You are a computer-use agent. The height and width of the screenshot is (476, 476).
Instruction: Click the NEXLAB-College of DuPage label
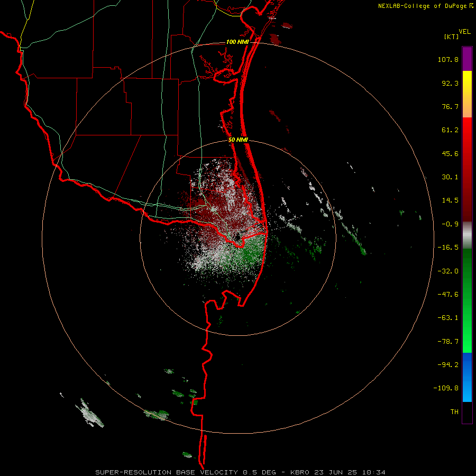click(425, 6)
